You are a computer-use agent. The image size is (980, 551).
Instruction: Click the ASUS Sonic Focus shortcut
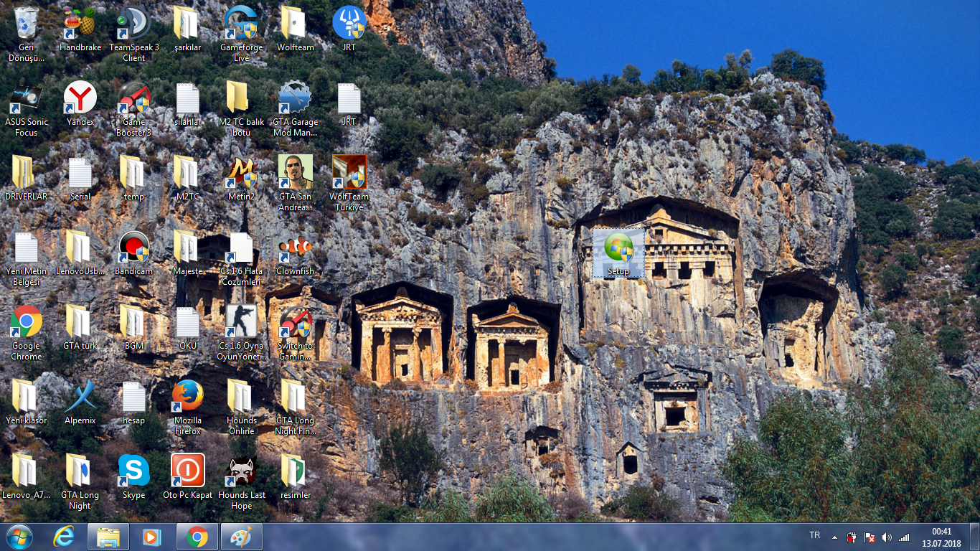point(27,109)
